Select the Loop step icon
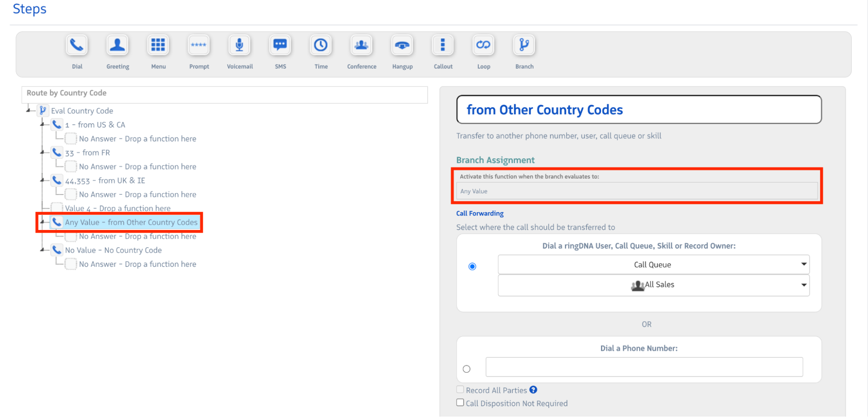Image resolution: width=868 pixels, height=417 pixels. coord(483,46)
